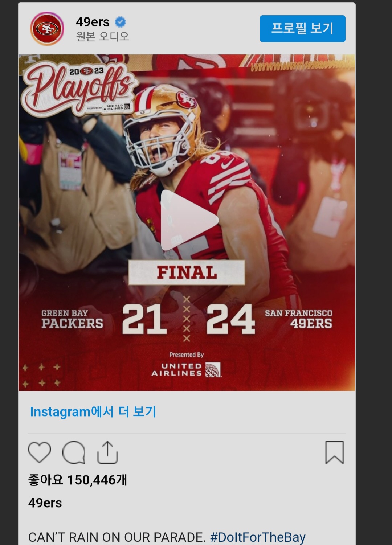Tap the share upload icon
Screen dimensions: 392x545
107,452
